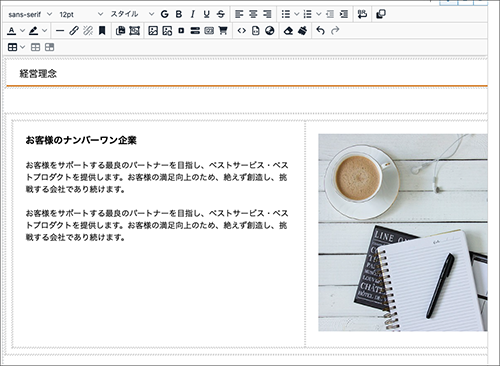
Task: Insert a link with chain icon
Action: 74,31
